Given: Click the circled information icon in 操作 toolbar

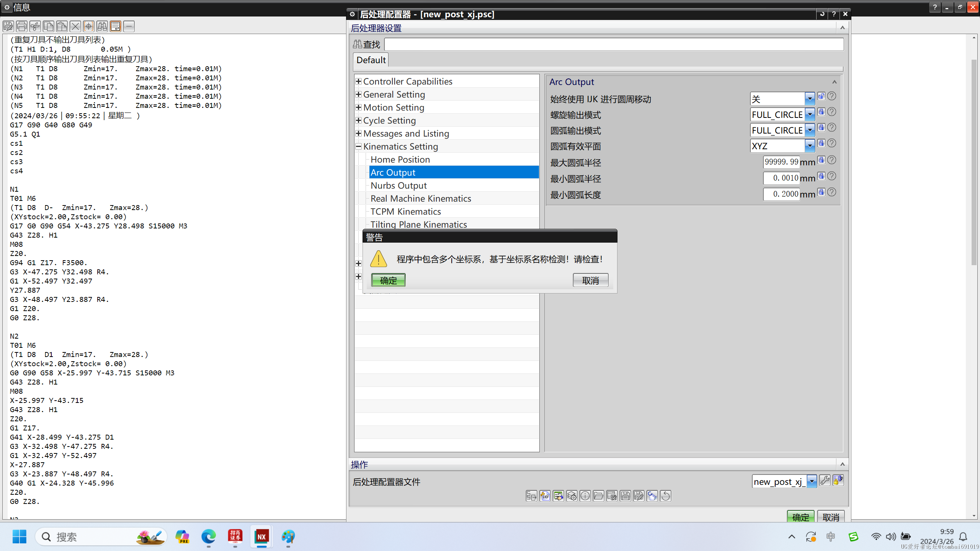Looking at the screenshot, I should pos(585,496).
